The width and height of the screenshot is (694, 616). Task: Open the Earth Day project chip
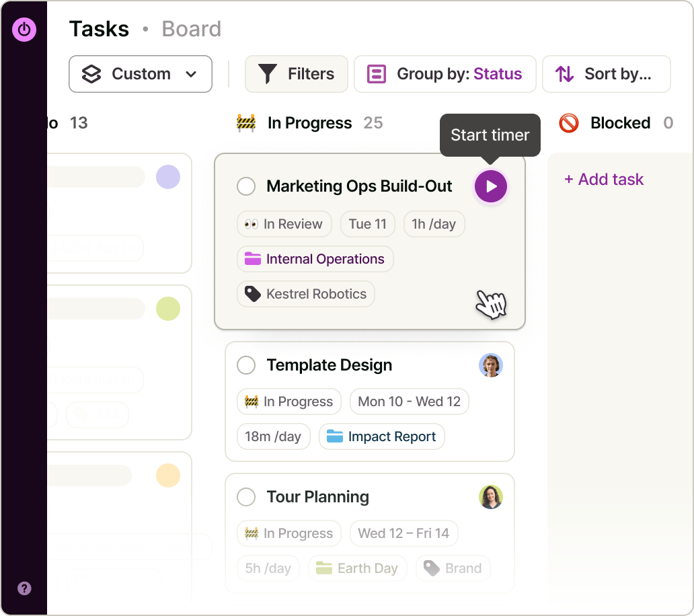coord(357,568)
